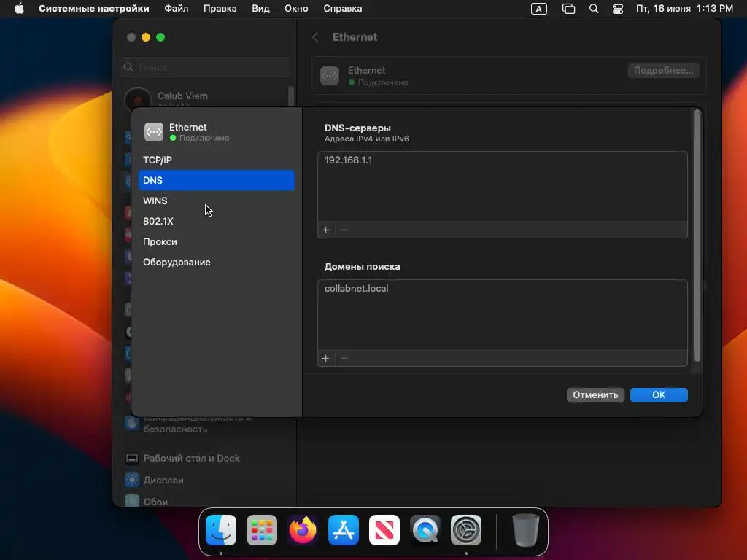
Task: Open Finder from the Dock
Action: pyautogui.click(x=221, y=530)
